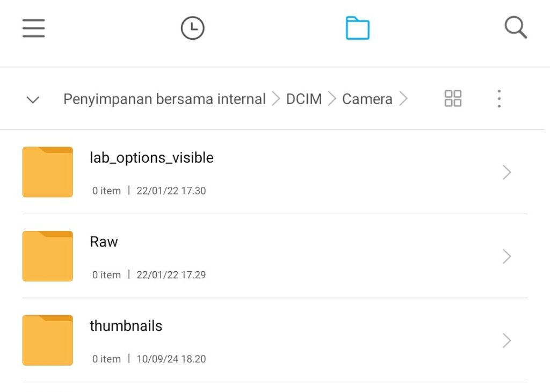550x392 pixels.
Task: Navigate to DCIM in breadcrumb
Action: (x=303, y=99)
